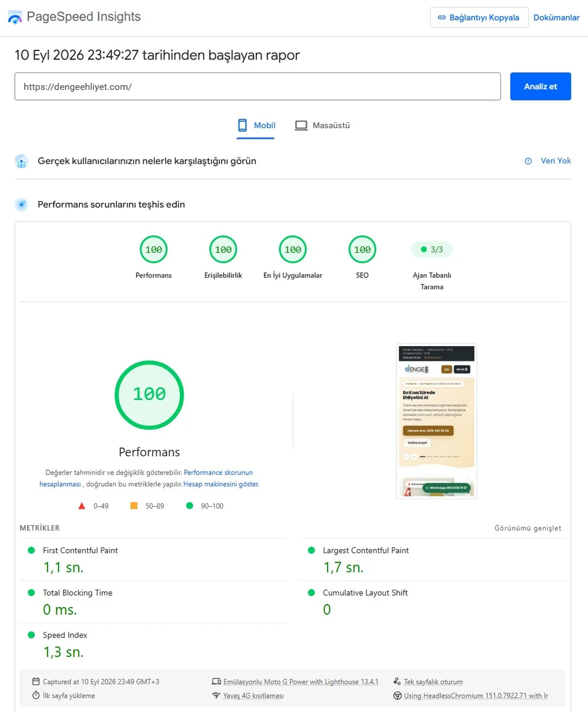Click the report date heading text
The image size is (588, 712).
157,55
